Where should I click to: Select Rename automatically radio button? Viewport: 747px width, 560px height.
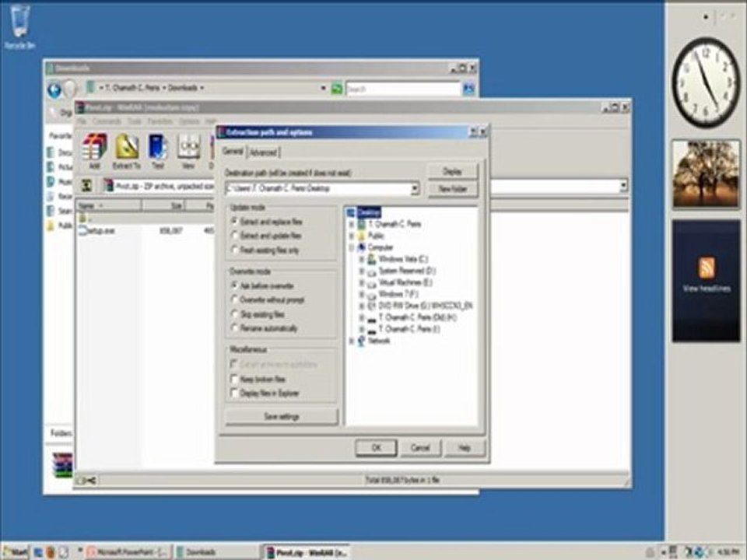click(x=234, y=328)
